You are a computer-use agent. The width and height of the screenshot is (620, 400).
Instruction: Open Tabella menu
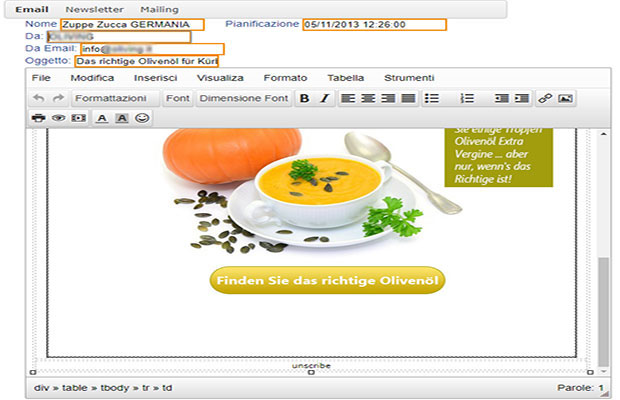[x=346, y=78]
